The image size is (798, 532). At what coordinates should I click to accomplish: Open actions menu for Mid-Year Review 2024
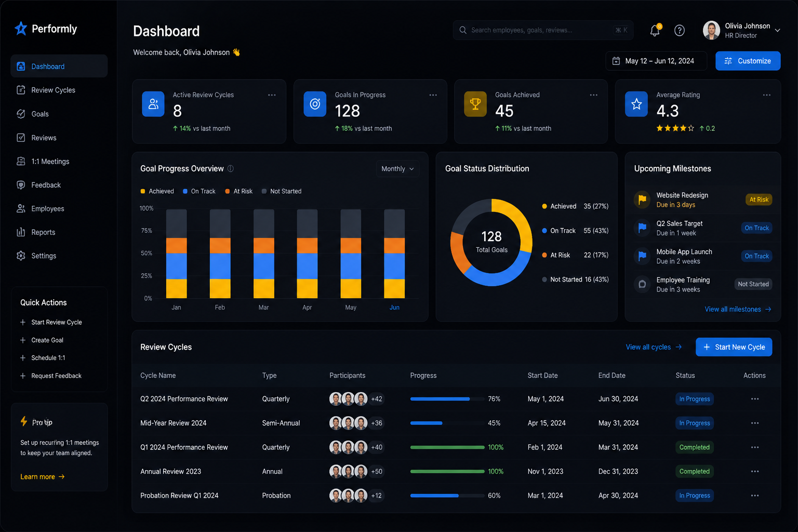755,423
